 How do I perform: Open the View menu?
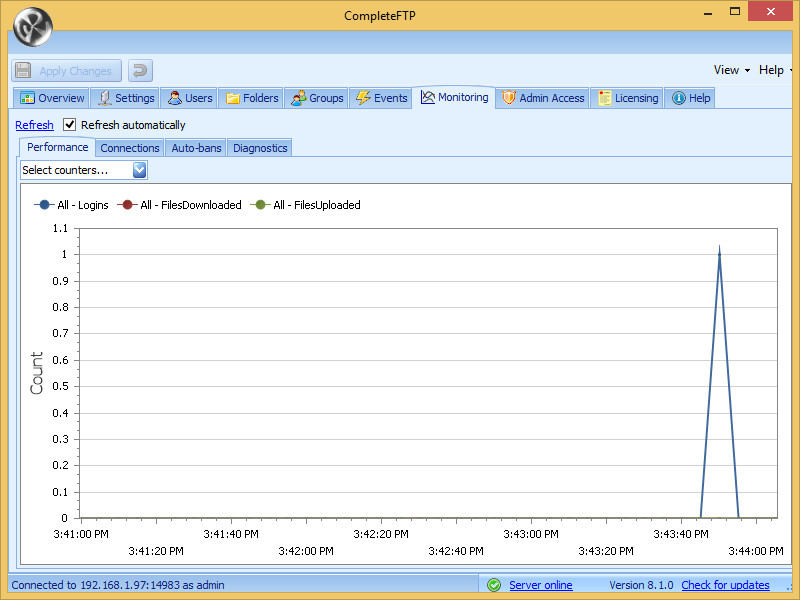click(732, 70)
